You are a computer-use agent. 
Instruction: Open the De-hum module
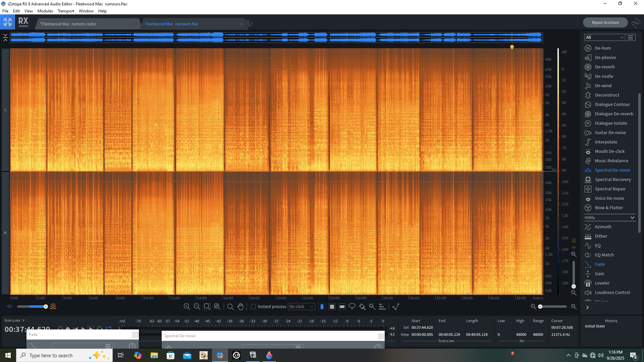click(x=602, y=48)
